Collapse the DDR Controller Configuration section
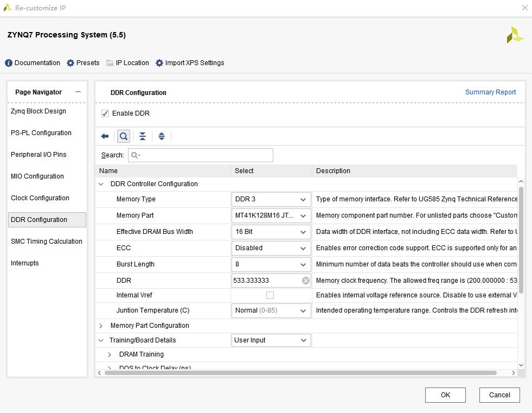The width and height of the screenshot is (532, 413). click(x=101, y=184)
